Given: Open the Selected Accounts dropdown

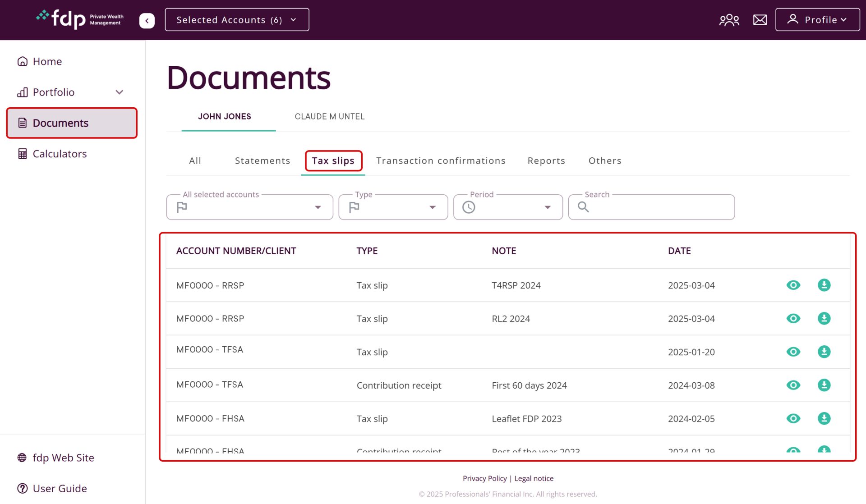Looking at the screenshot, I should point(236,19).
